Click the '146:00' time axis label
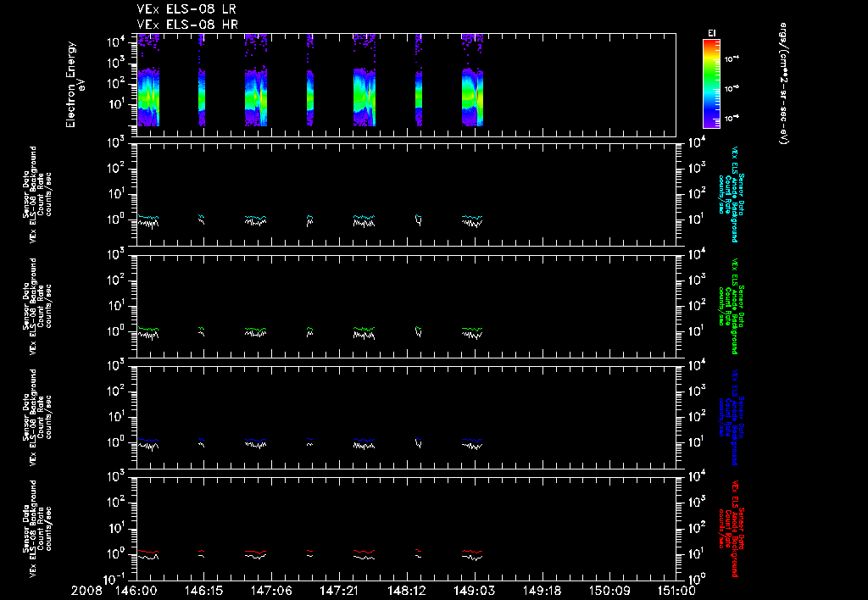This screenshot has height=600, width=868. tap(136, 591)
